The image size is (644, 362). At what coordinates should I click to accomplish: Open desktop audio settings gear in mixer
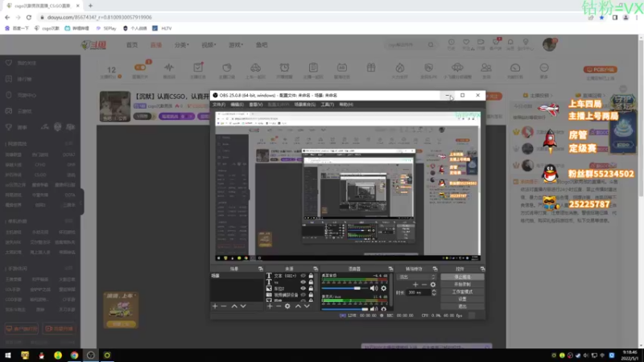tap(384, 289)
